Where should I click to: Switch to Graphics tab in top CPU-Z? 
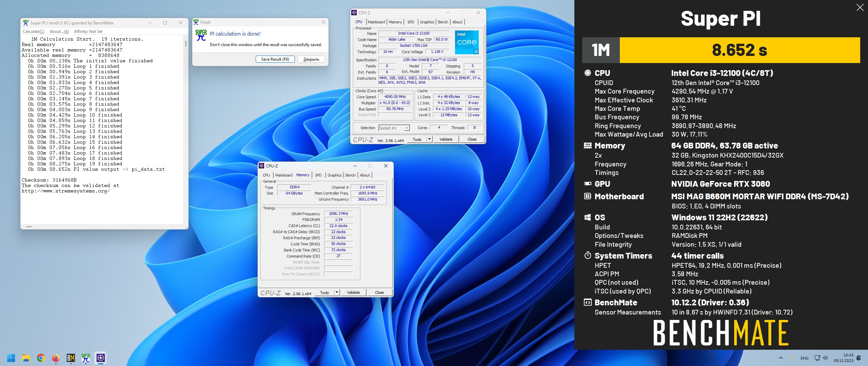427,22
